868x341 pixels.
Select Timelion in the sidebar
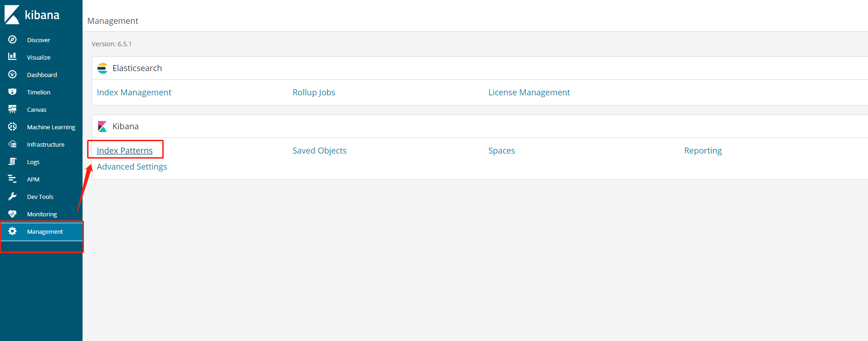point(41,92)
